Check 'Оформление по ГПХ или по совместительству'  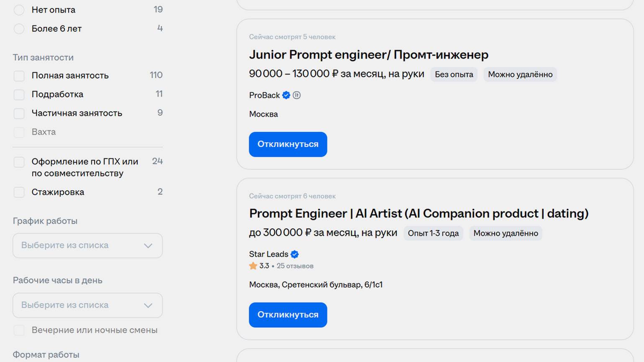click(x=19, y=162)
